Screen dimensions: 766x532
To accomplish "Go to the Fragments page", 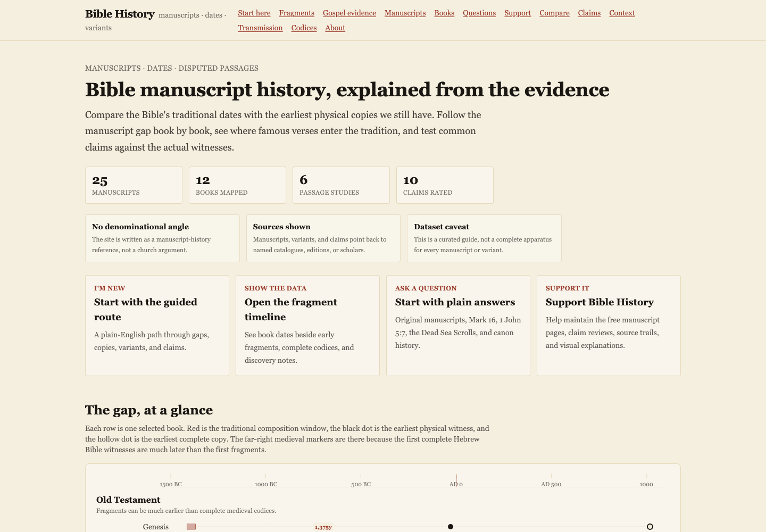I will [x=296, y=13].
